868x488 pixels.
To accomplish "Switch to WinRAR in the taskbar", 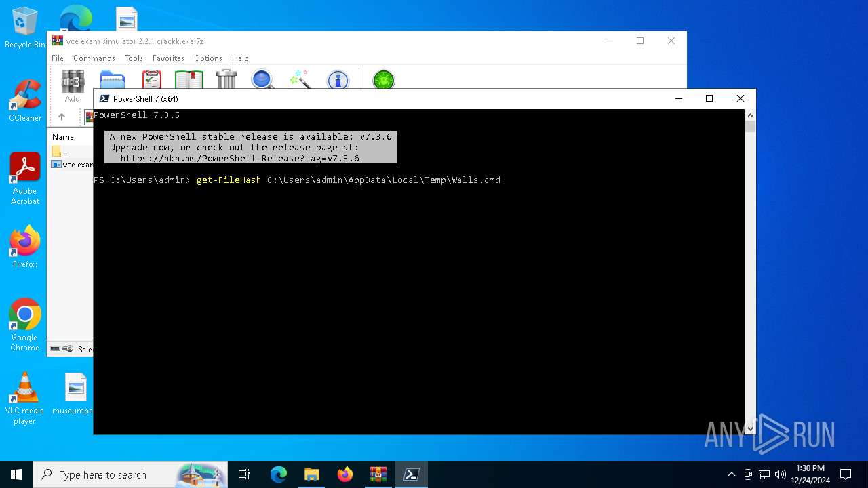I will (x=378, y=474).
